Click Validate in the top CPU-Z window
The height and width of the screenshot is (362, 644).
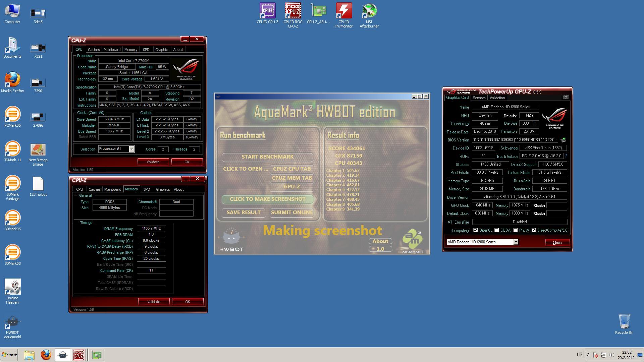point(153,162)
